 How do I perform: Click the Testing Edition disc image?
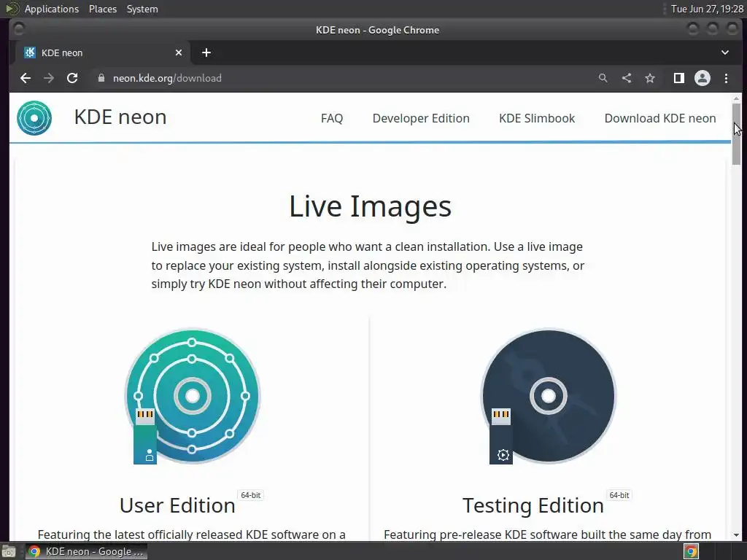[x=548, y=396]
